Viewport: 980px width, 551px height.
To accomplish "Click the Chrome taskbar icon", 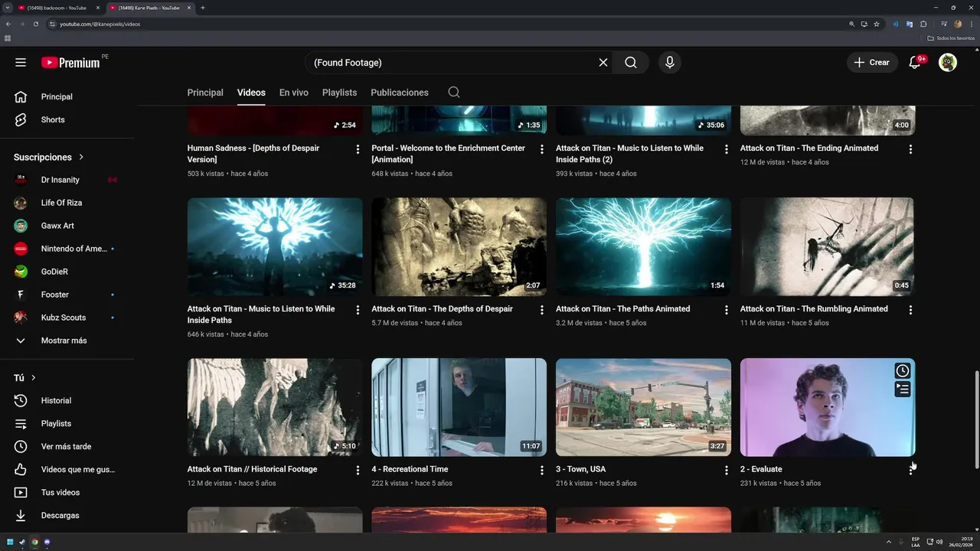I will [x=34, y=542].
